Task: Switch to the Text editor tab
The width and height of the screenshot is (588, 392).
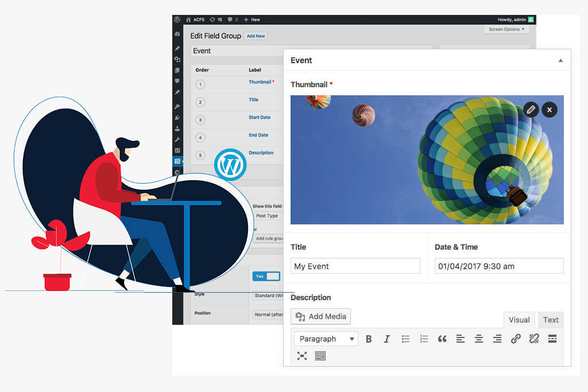Action: coord(551,320)
